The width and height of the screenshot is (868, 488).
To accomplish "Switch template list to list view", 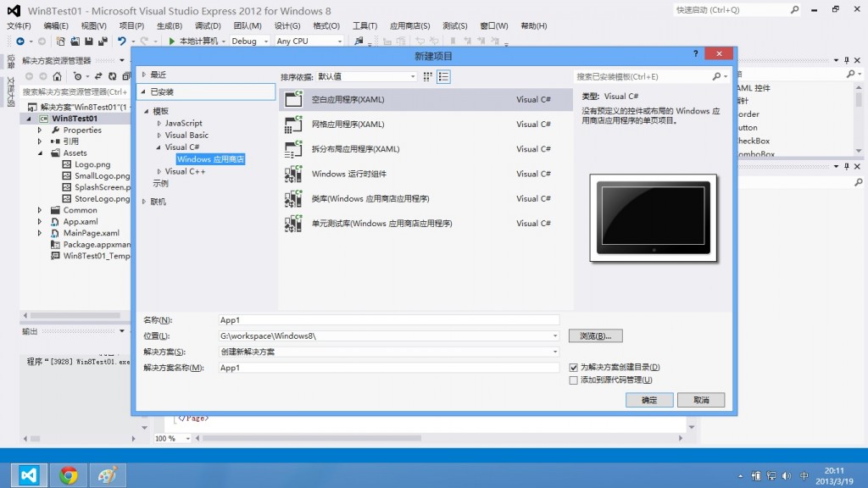I will click(442, 76).
